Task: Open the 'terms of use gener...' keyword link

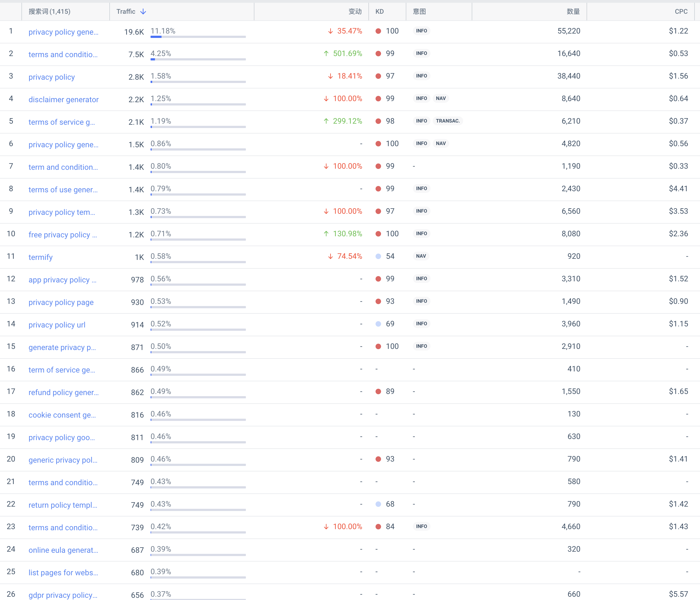Action: 63,190
